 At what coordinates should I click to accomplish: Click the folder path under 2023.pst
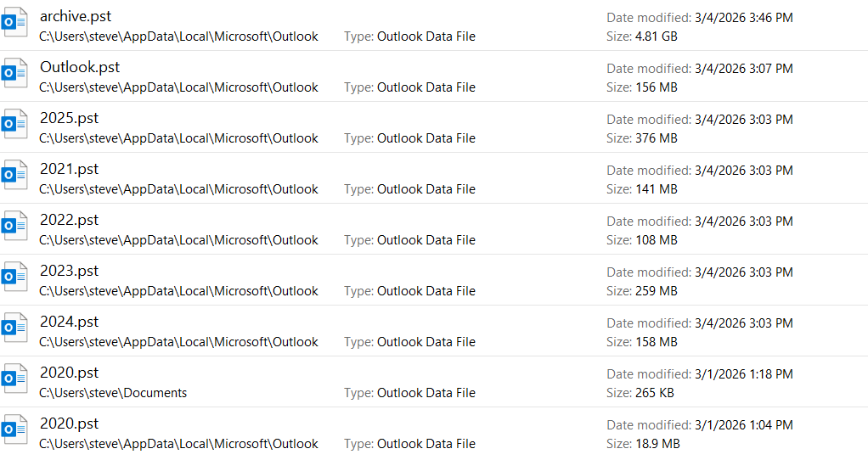pos(179,291)
